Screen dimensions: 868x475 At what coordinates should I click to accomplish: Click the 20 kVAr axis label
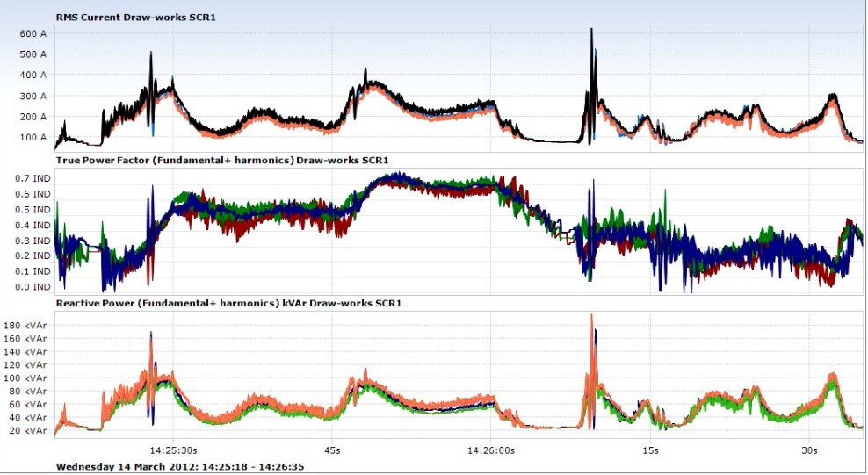[x=28, y=431]
